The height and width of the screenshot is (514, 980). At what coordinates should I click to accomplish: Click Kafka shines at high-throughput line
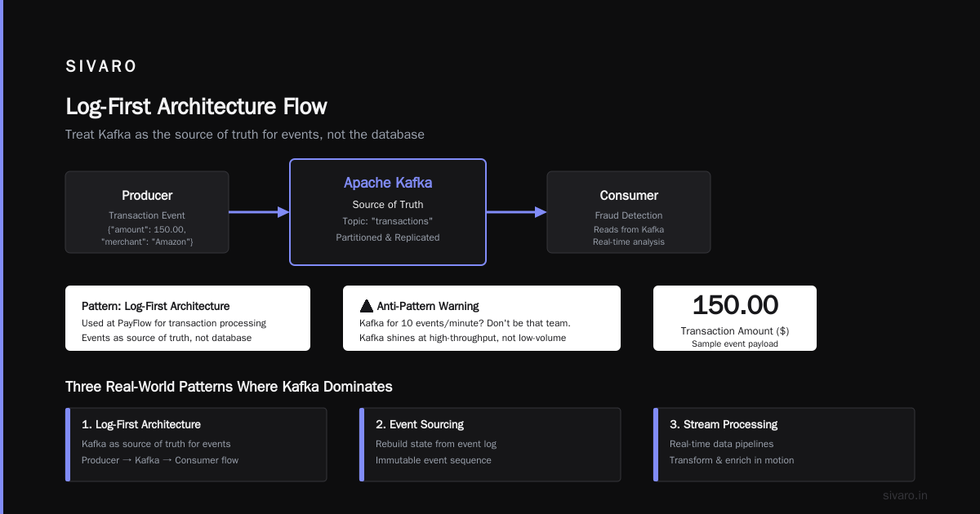click(x=462, y=338)
